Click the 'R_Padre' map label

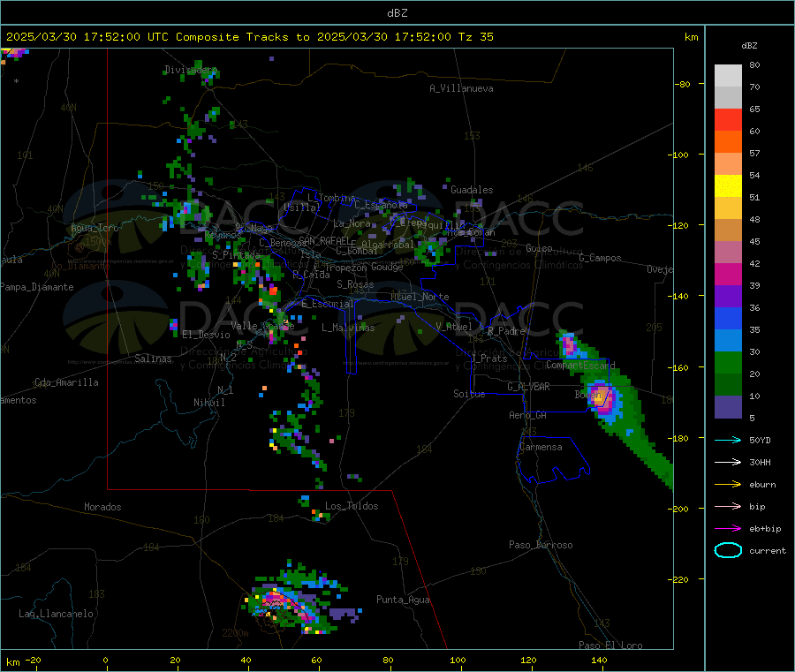coord(506,331)
